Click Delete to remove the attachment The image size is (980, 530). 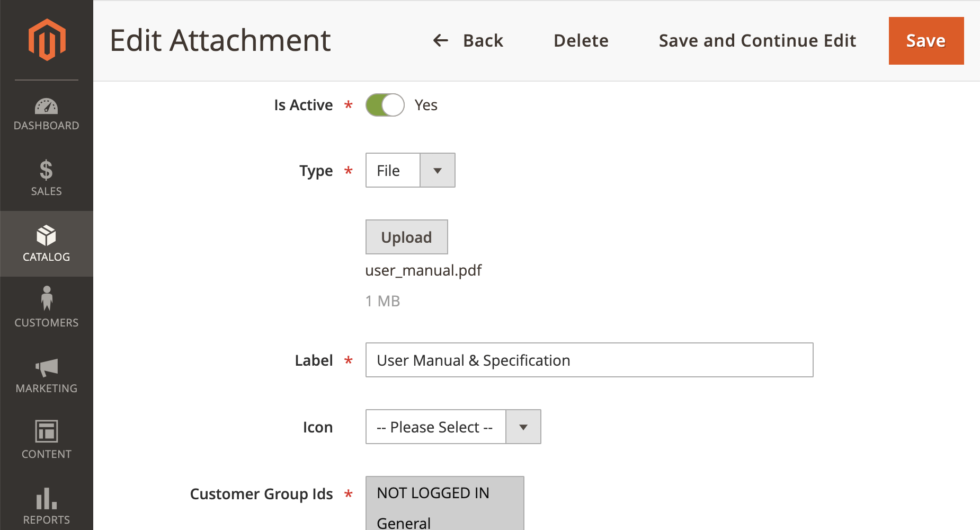click(x=581, y=40)
